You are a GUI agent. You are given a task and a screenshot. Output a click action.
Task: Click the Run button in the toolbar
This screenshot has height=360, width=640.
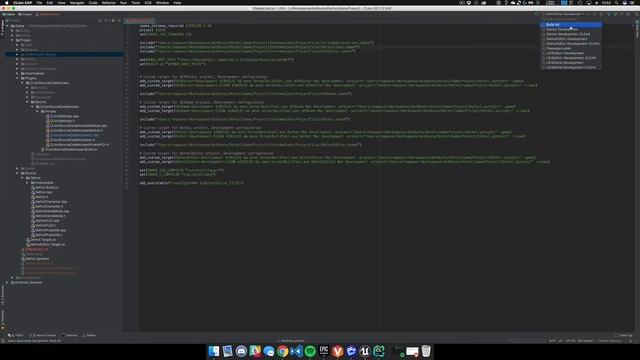click(588, 14)
